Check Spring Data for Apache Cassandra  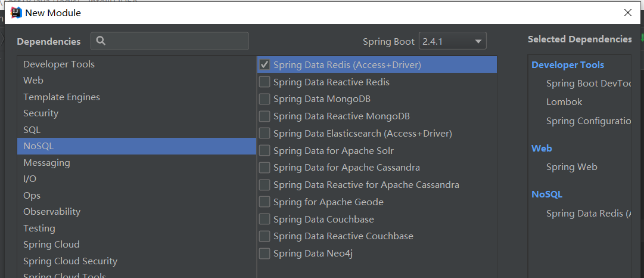coord(265,168)
